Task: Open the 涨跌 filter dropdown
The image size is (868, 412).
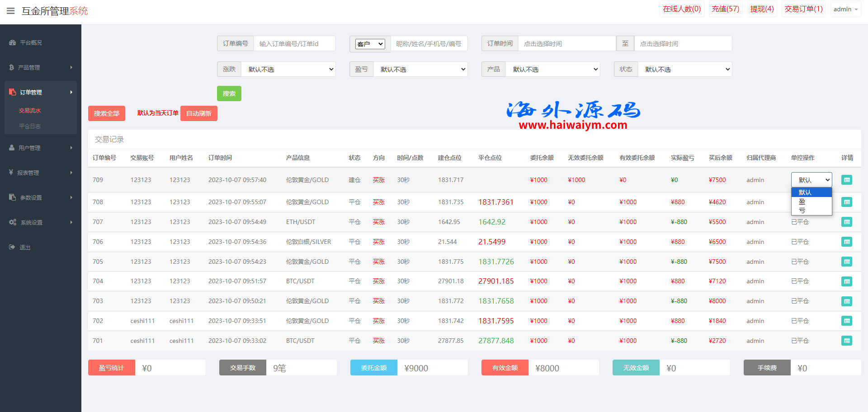Action: pyautogui.click(x=288, y=69)
